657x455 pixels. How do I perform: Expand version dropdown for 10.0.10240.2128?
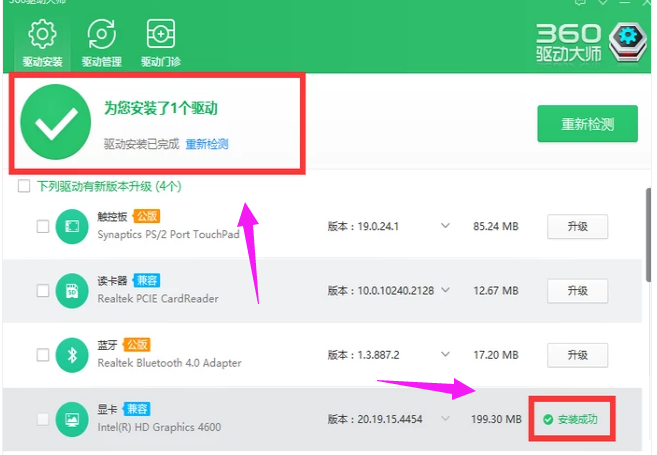[445, 290]
